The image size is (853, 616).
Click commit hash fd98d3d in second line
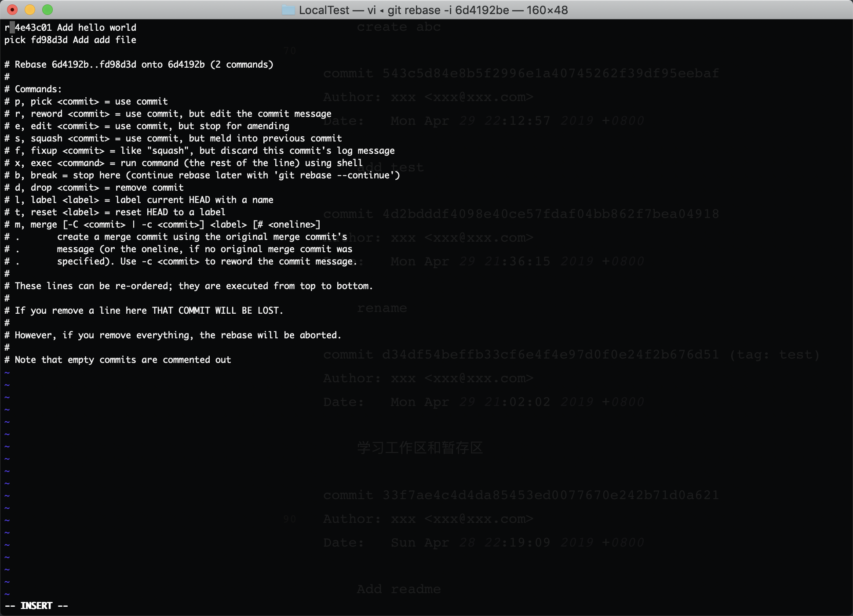49,40
